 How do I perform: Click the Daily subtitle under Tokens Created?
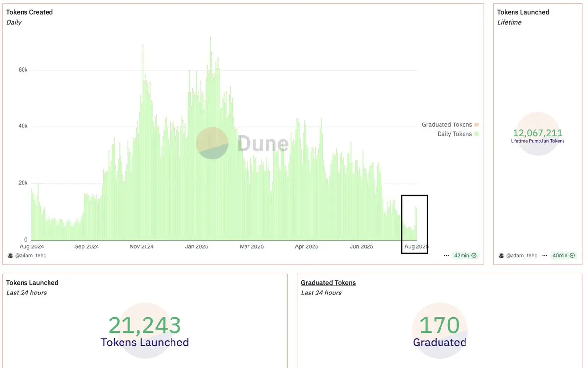pos(14,22)
